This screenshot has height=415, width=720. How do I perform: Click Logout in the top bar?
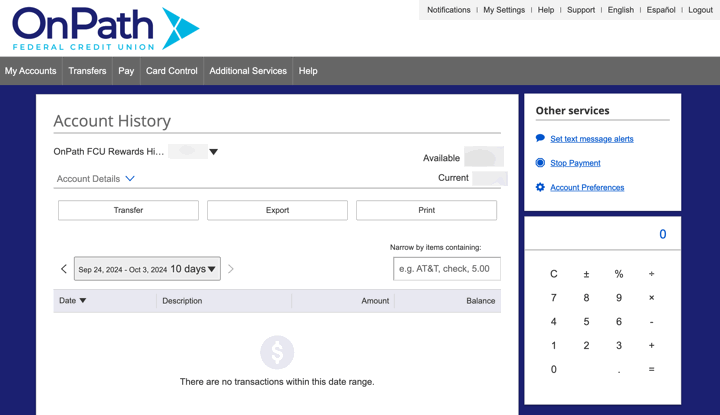[x=700, y=10]
